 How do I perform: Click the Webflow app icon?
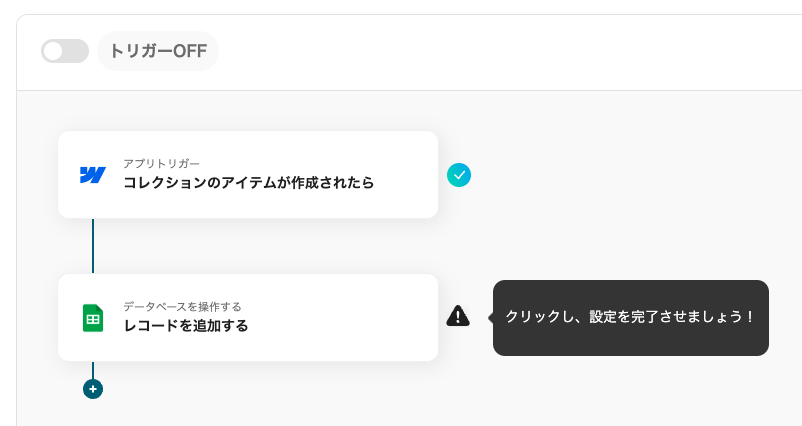click(93, 175)
